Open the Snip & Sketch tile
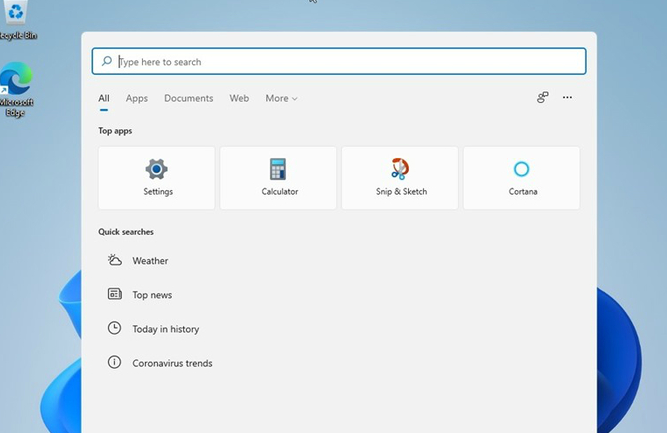 [400, 178]
